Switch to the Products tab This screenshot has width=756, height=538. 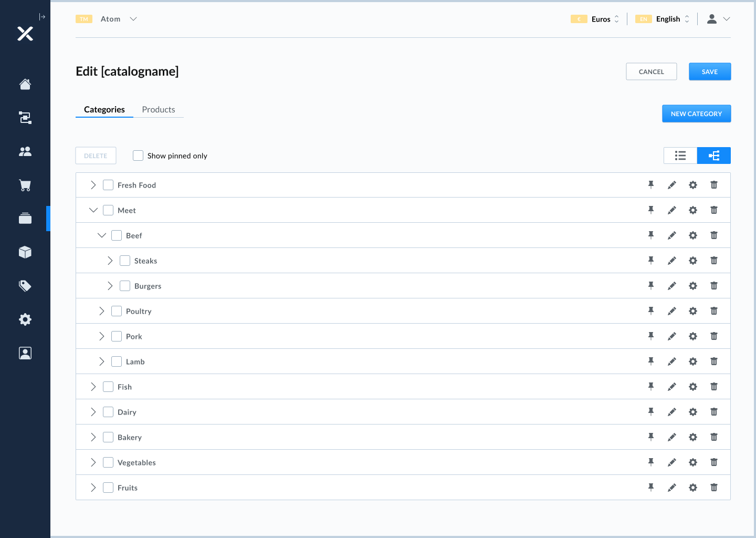pos(158,109)
